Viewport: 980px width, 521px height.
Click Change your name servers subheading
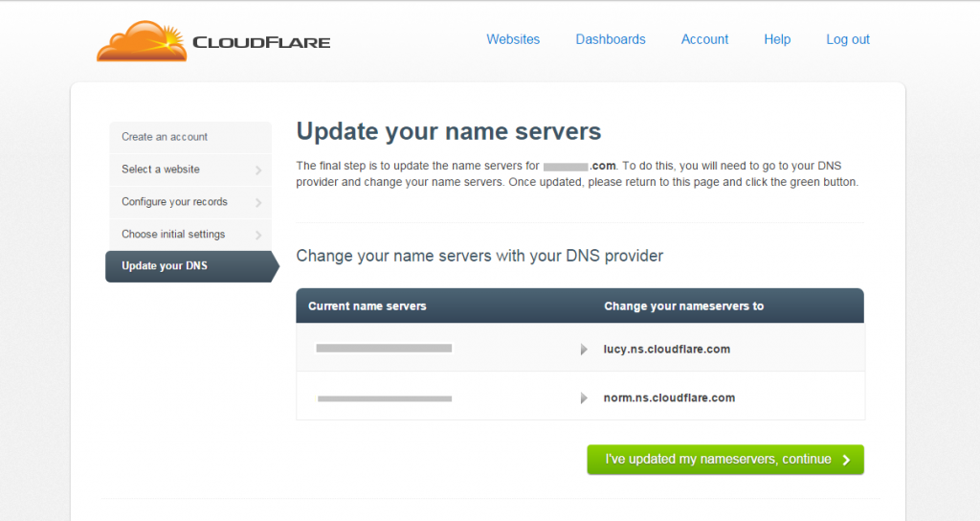479,256
